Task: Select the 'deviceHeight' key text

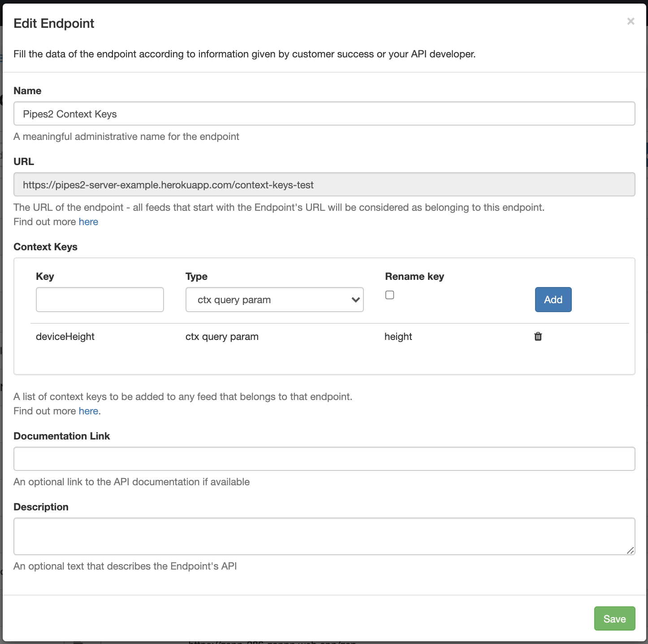Action: [65, 336]
